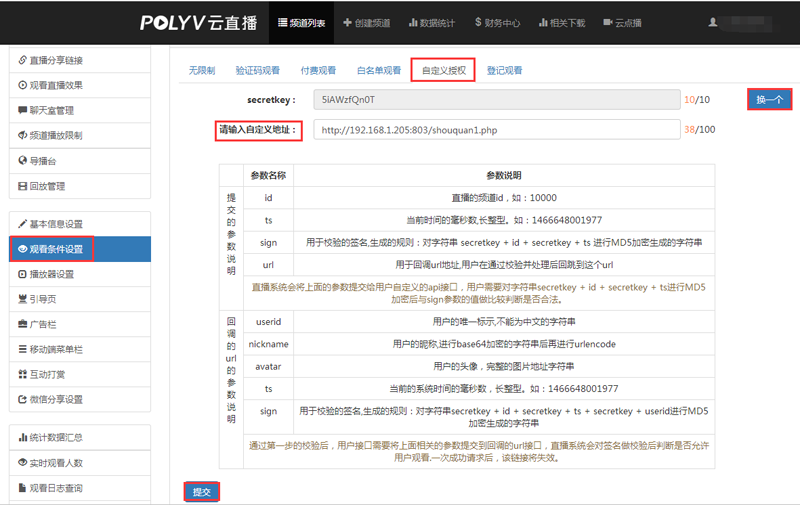Switch to the 白名单观看 tab

pyautogui.click(x=379, y=71)
